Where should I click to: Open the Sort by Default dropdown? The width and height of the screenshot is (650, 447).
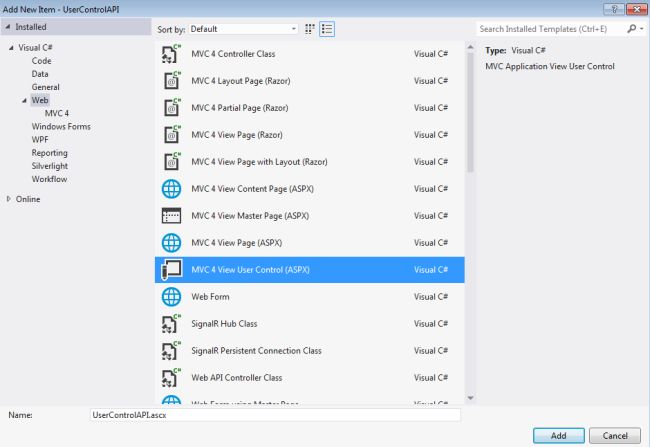[x=243, y=29]
